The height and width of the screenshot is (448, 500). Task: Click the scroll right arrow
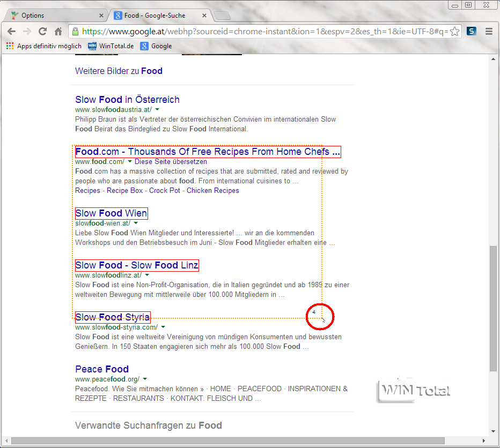(484, 440)
